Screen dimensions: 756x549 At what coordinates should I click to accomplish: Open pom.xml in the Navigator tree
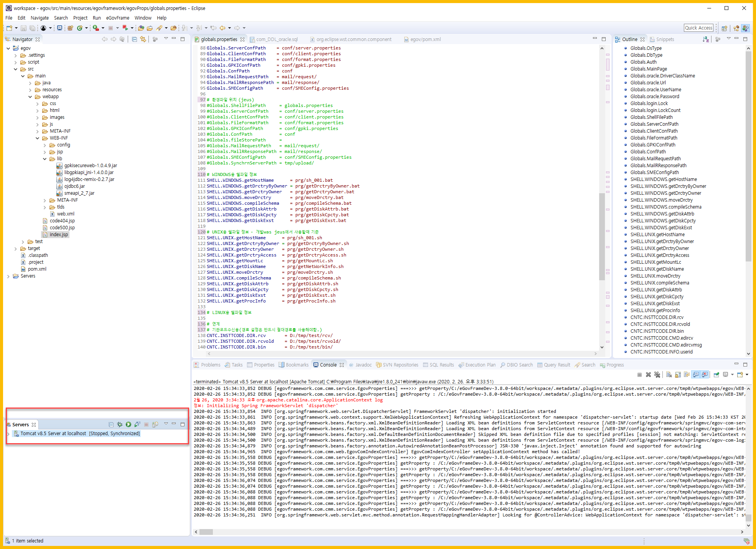coord(37,269)
